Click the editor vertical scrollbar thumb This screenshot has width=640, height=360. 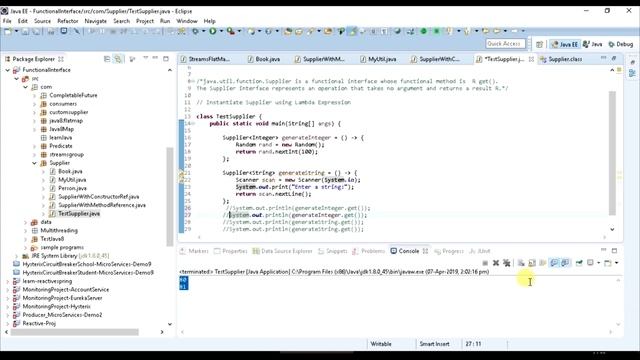coord(612,153)
